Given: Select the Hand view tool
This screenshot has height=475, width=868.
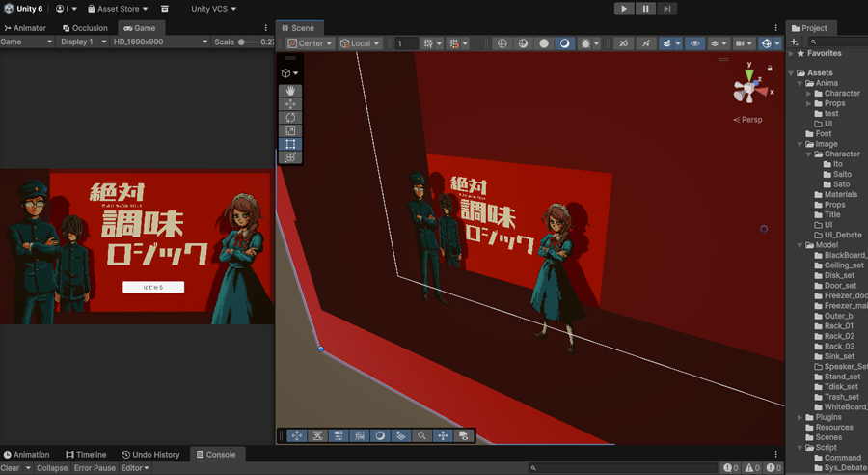Looking at the screenshot, I should click(290, 91).
